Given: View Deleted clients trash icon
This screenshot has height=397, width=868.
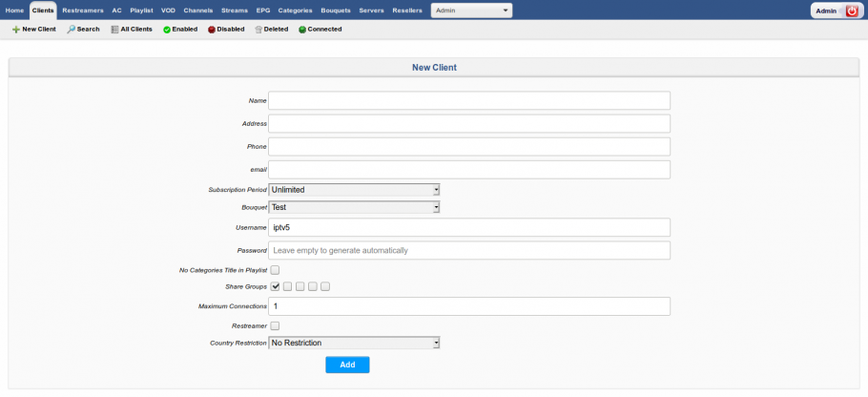Looking at the screenshot, I should pos(258,30).
